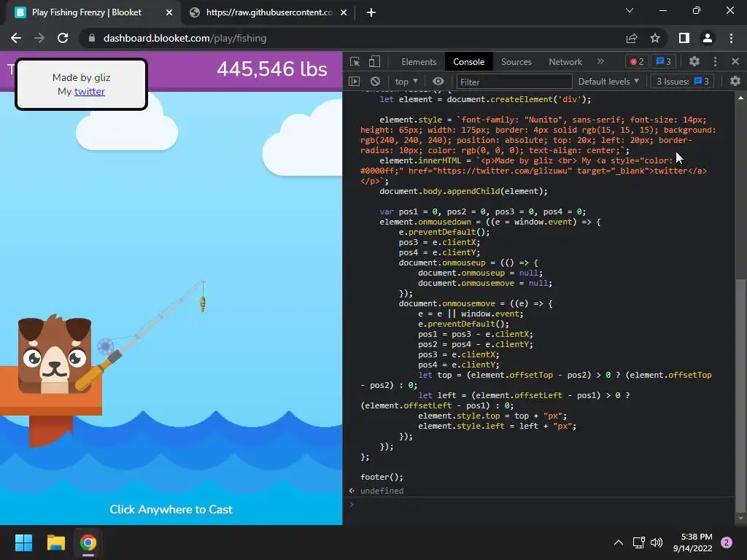Close the Play Fishing Frenzy tab

(169, 12)
